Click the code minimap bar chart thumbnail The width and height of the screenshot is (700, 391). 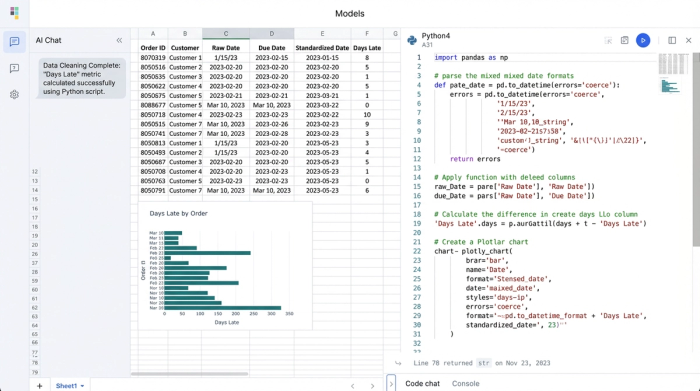[670, 86]
